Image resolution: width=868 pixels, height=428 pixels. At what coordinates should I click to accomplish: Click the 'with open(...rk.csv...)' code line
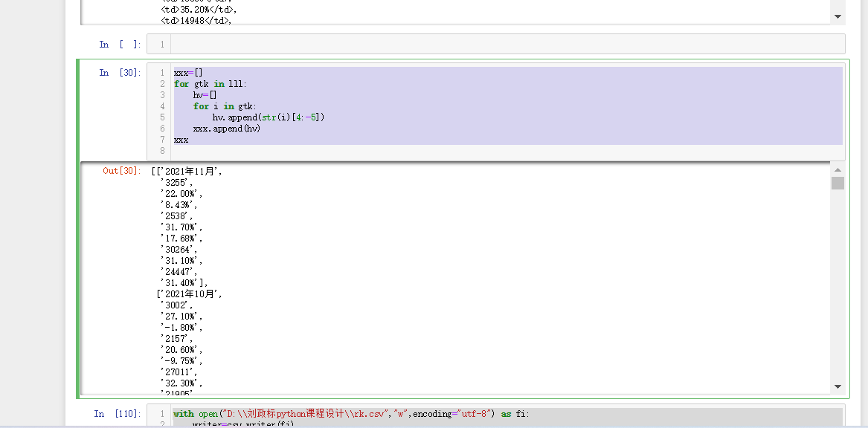pyautogui.click(x=351, y=414)
